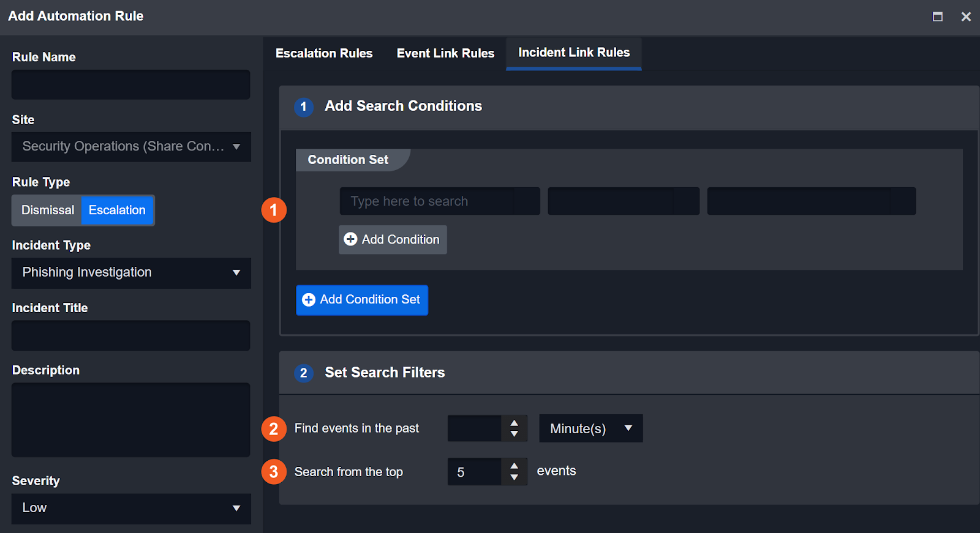Switch to the Escalation Rules tab

[x=324, y=53]
